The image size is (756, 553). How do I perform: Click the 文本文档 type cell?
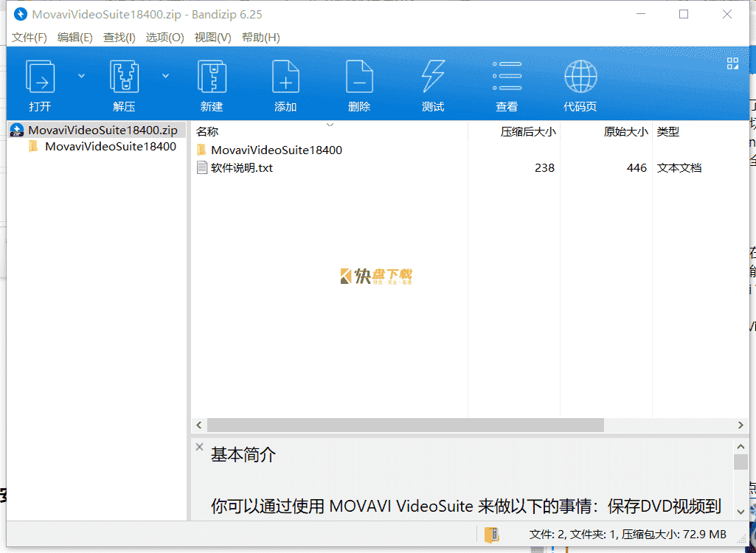(x=679, y=168)
